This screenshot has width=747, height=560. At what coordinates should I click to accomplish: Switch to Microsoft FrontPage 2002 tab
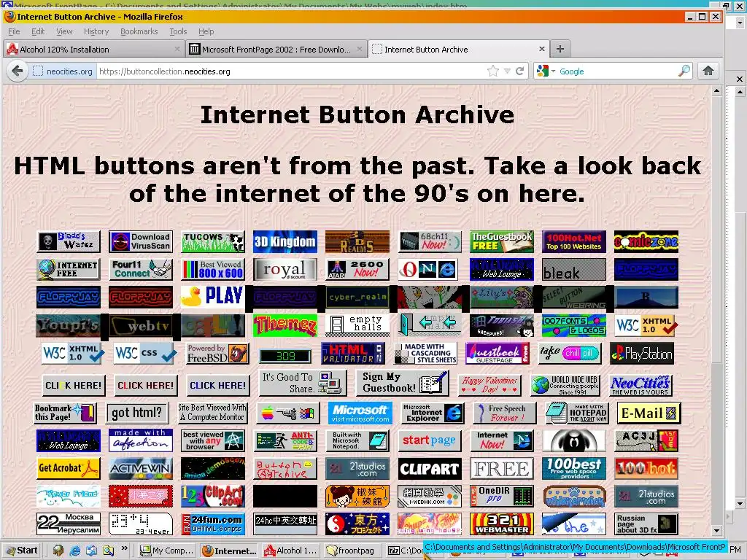(276, 49)
